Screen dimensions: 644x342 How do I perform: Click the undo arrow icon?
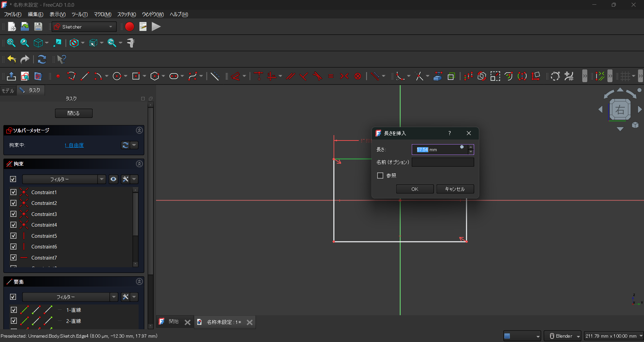(x=12, y=59)
